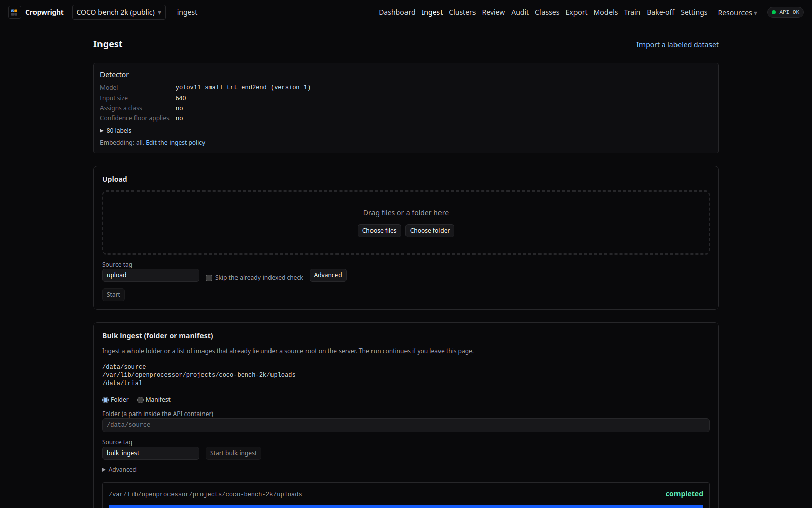Open the Resources menu dropdown
Viewport: 812px width, 508px height.
[737, 13]
